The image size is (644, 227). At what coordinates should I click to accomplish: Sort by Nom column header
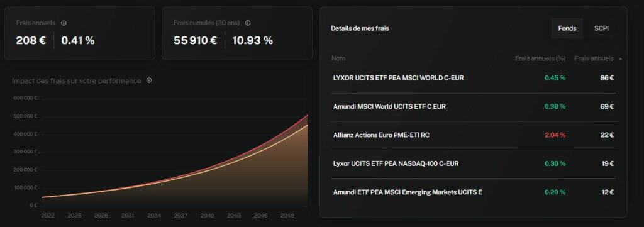point(338,58)
